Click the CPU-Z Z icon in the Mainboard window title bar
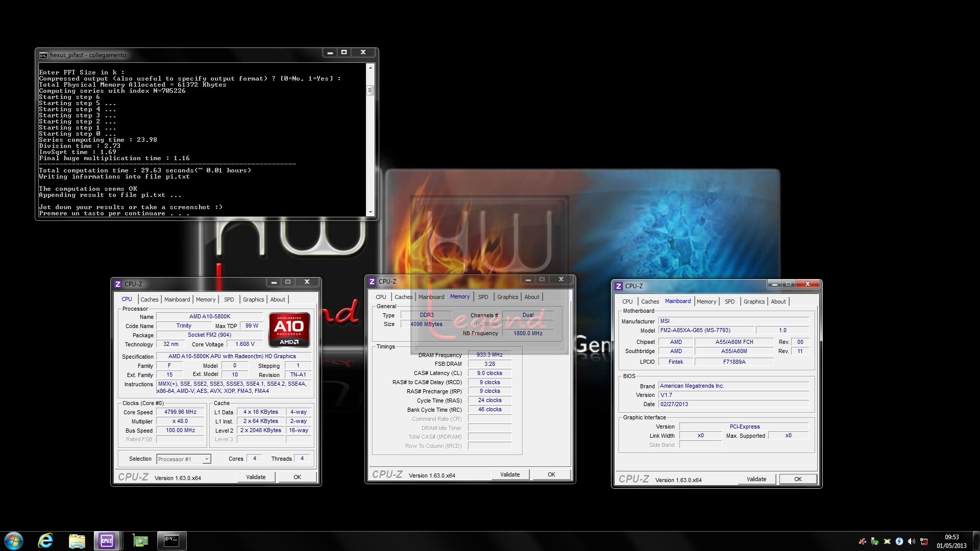980x551 pixels. pos(619,286)
